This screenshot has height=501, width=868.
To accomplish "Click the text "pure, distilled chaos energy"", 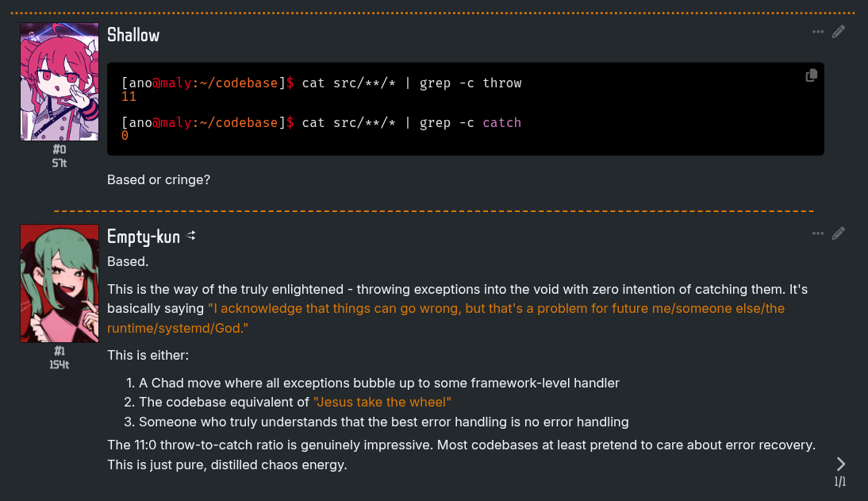I will tap(261, 464).
